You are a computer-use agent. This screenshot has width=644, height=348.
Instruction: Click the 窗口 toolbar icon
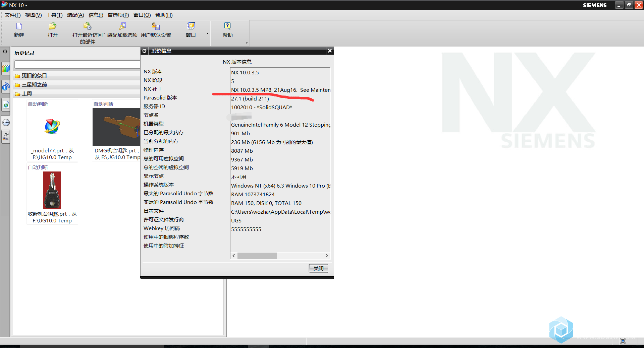pyautogui.click(x=191, y=26)
